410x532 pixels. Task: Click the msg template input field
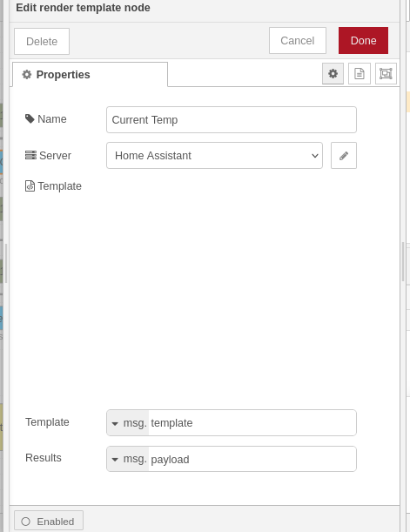coord(252,423)
